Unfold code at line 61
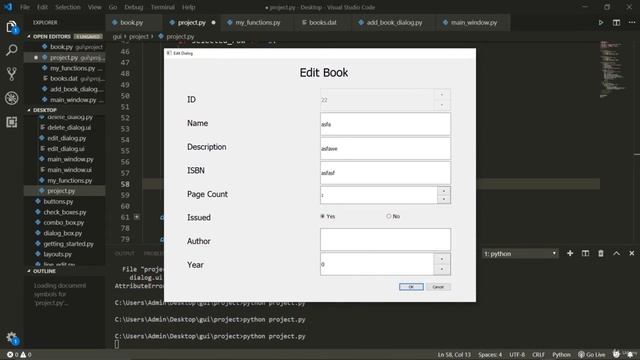 [137, 217]
